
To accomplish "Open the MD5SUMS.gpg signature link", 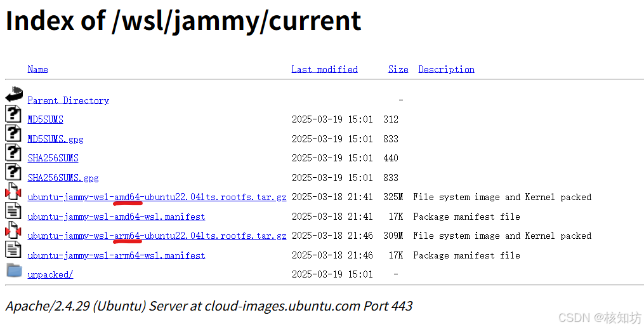I will (x=55, y=139).
